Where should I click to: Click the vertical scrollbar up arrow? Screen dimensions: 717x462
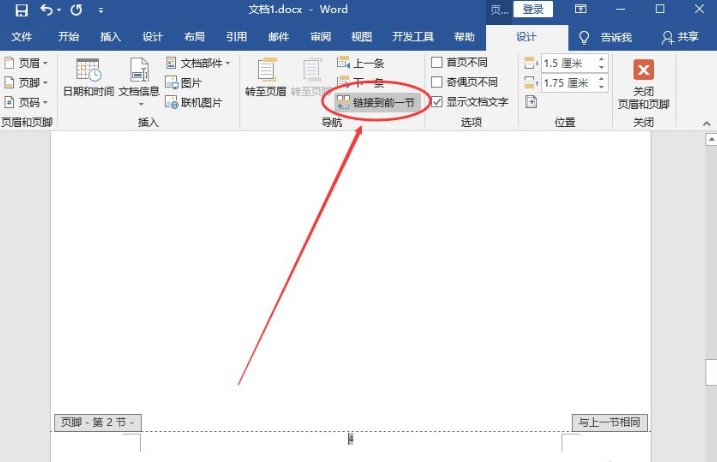click(x=711, y=139)
